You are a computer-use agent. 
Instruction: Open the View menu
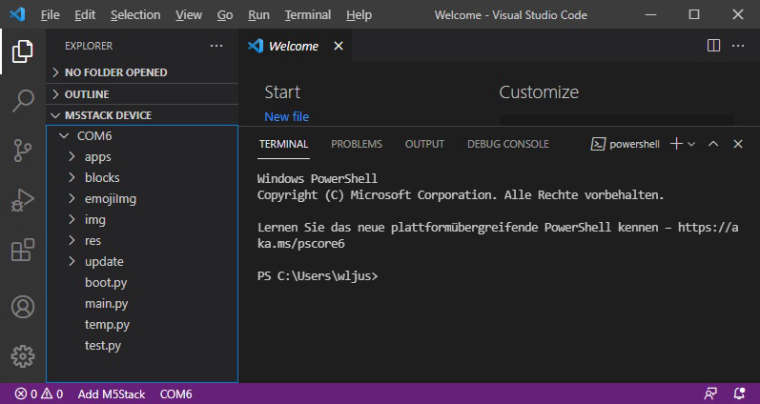(189, 15)
